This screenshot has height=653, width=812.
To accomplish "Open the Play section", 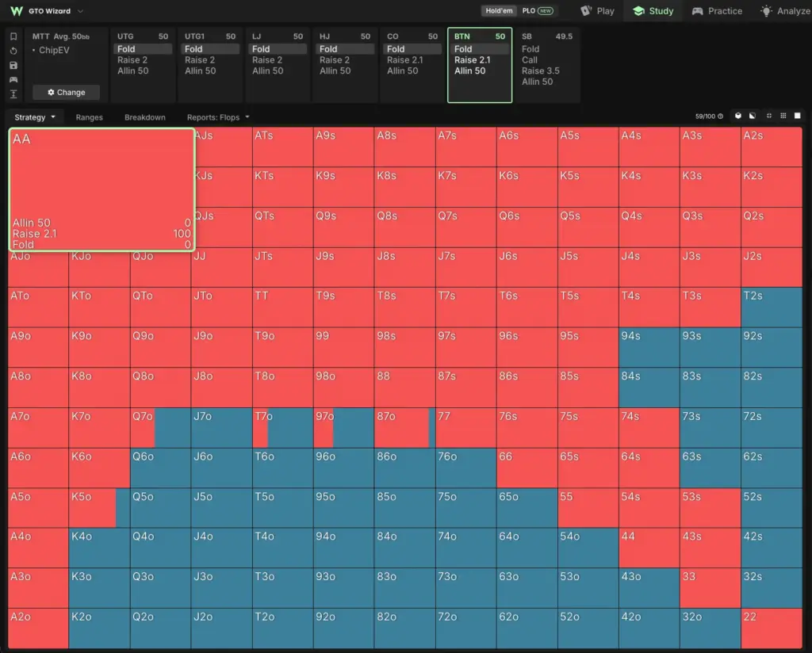I will click(x=597, y=11).
